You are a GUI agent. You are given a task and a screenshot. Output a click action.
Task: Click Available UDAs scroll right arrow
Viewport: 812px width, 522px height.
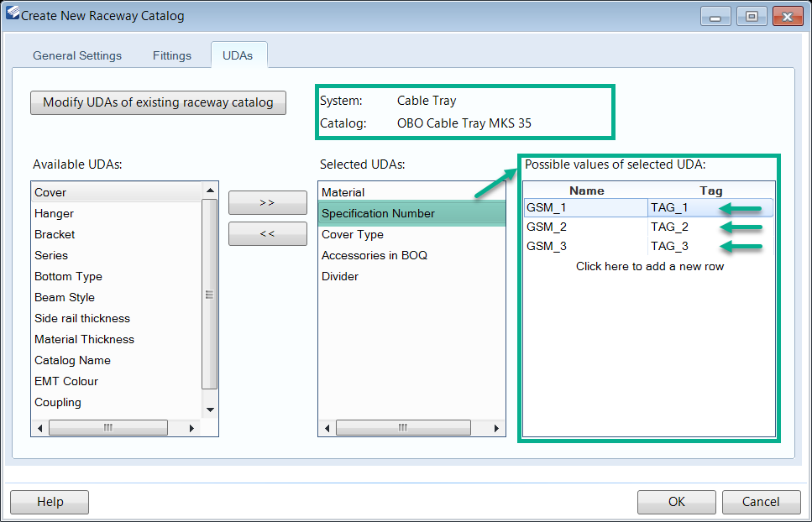coord(191,428)
